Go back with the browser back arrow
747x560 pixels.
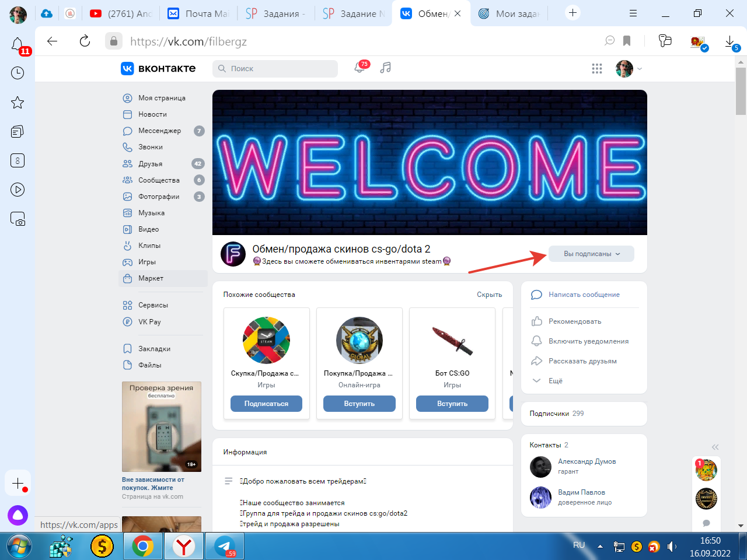53,41
